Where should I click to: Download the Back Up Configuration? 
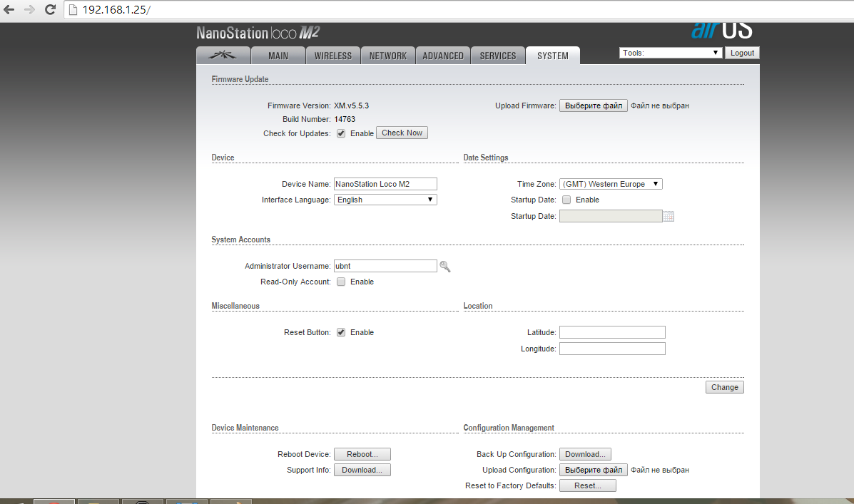(x=585, y=454)
